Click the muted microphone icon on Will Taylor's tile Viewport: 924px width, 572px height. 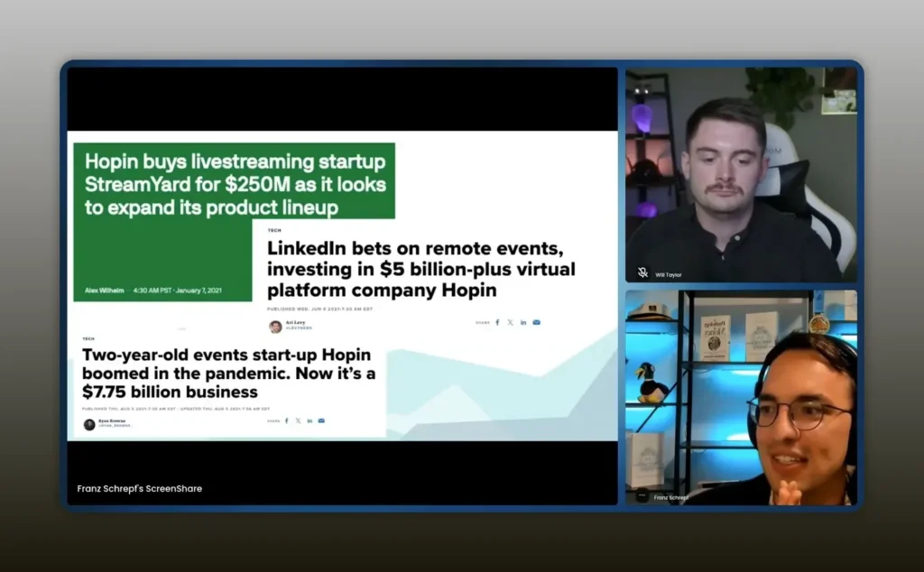click(x=642, y=272)
